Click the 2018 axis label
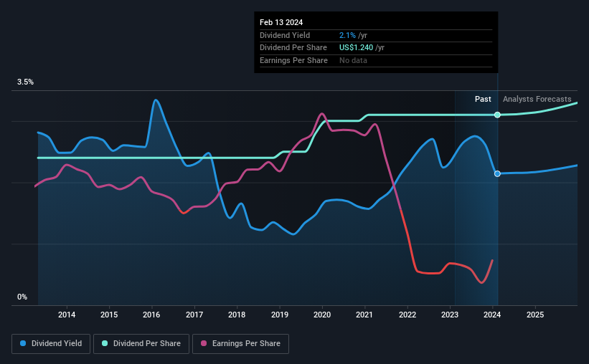This screenshot has width=589, height=364. [237, 315]
